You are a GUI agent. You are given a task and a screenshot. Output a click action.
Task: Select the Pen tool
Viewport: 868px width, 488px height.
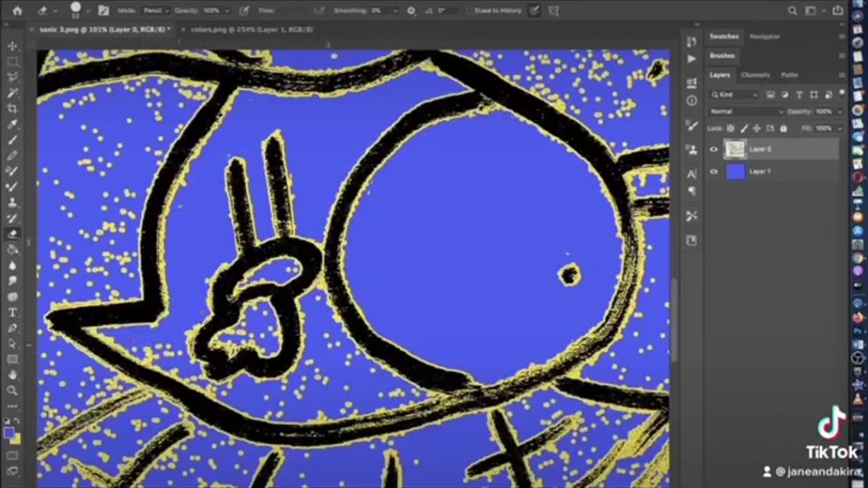tap(12, 328)
